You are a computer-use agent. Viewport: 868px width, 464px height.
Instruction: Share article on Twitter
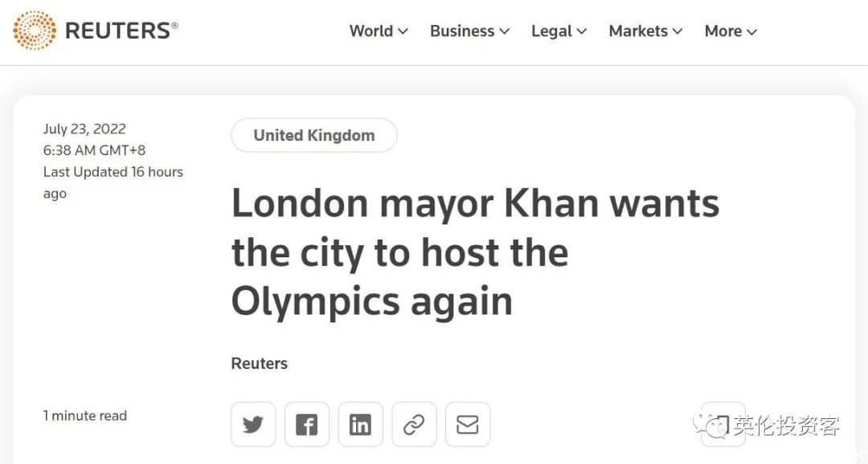pyautogui.click(x=253, y=425)
